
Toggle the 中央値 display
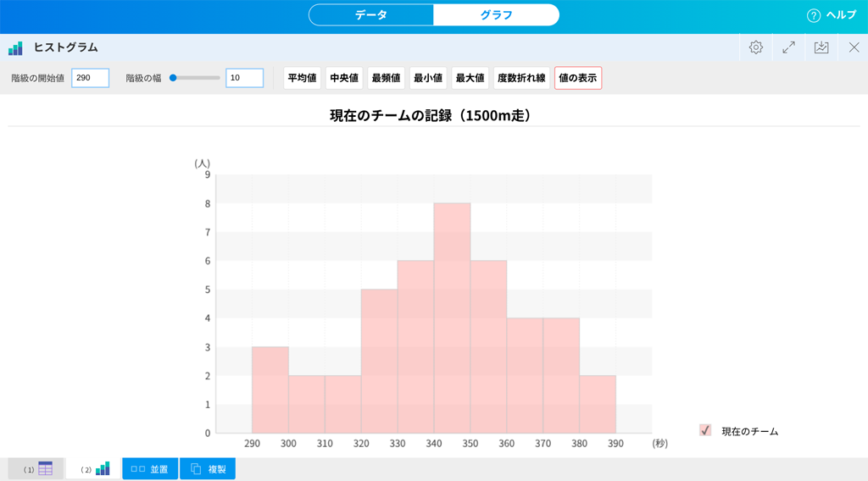click(344, 78)
